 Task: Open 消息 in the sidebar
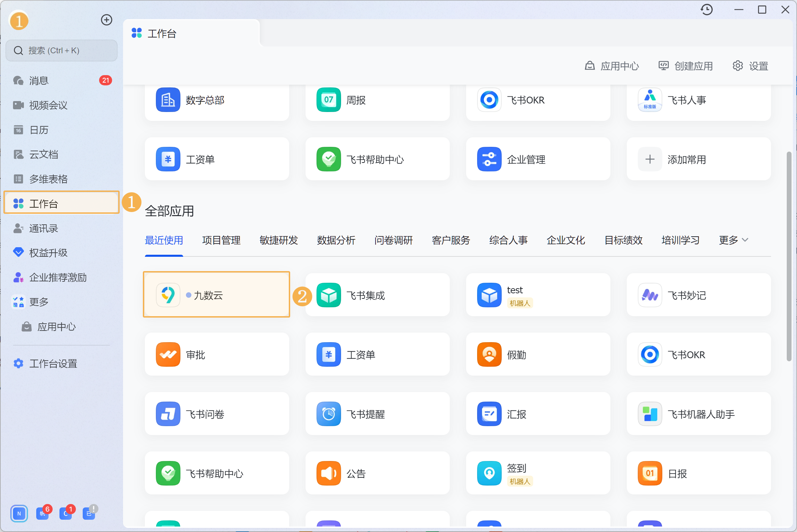(x=62, y=81)
